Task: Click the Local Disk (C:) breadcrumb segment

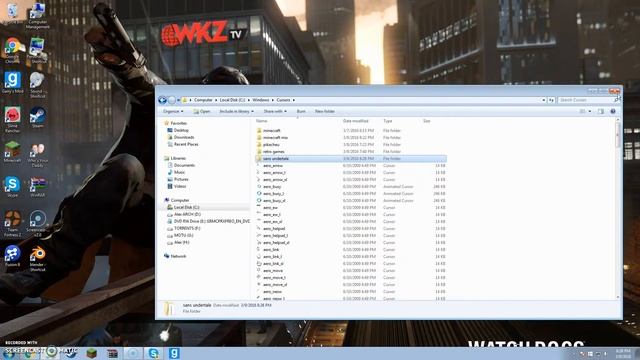Action: [x=232, y=100]
